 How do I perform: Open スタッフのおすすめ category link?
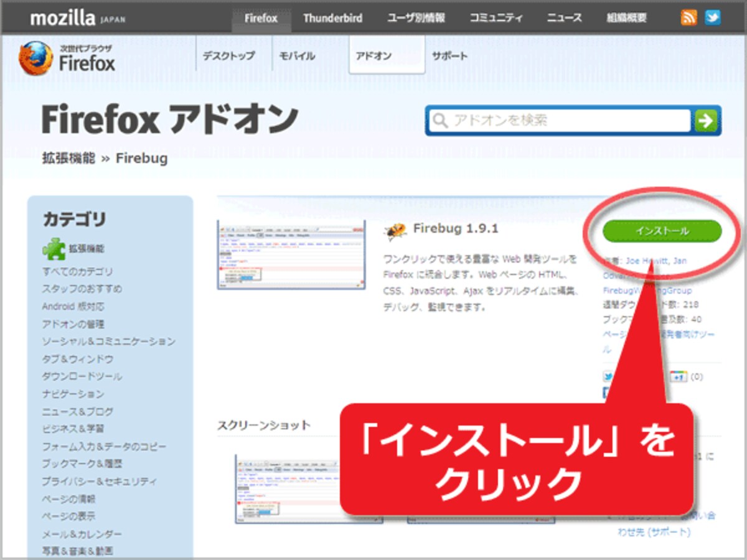pyautogui.click(x=82, y=289)
